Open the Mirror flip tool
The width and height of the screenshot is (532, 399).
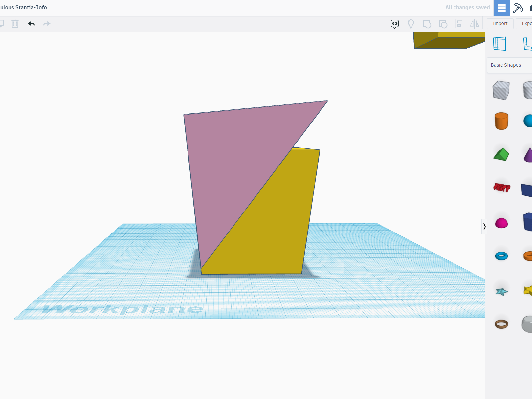(475, 24)
